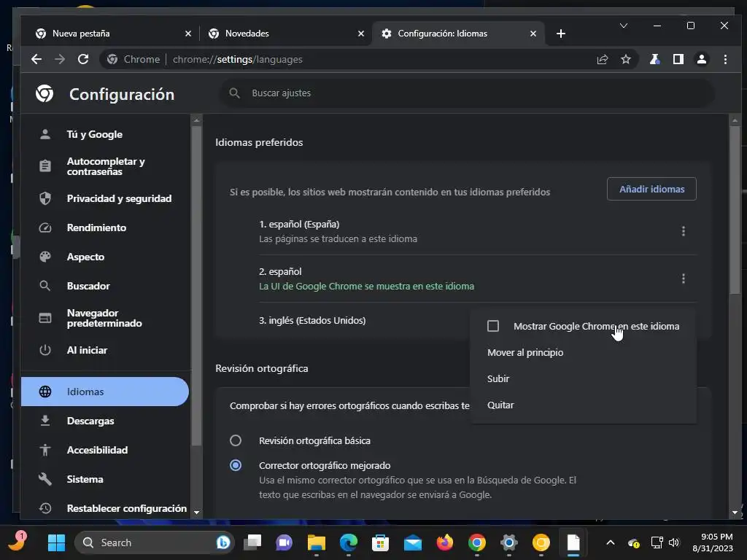Click the taskbar Search box
The width and height of the screenshot is (747, 560).
155,542
